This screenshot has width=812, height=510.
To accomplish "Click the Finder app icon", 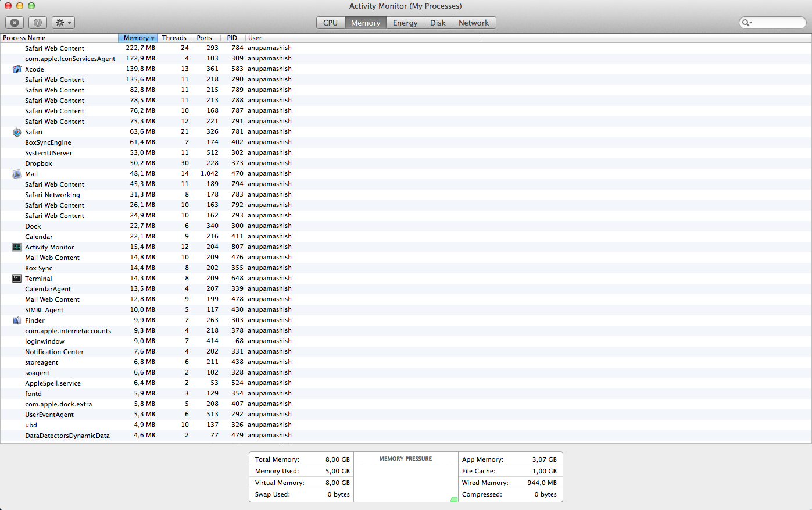I will [17, 320].
